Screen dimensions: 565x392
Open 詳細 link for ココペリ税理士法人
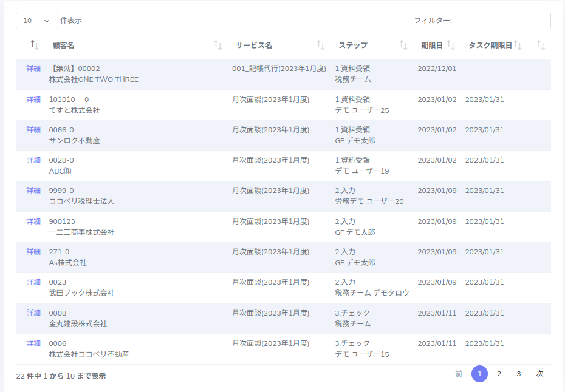pyautogui.click(x=33, y=190)
